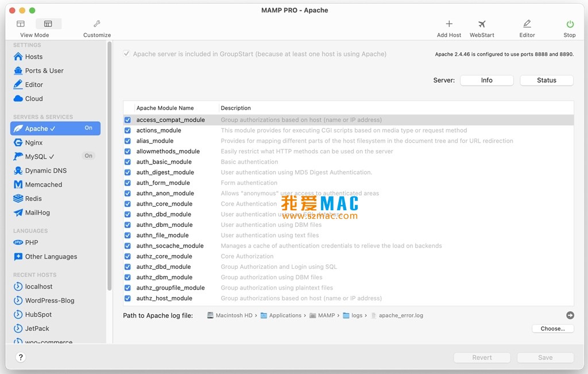
Task: Click the MySQL dolphin icon
Action: [x=18, y=156]
